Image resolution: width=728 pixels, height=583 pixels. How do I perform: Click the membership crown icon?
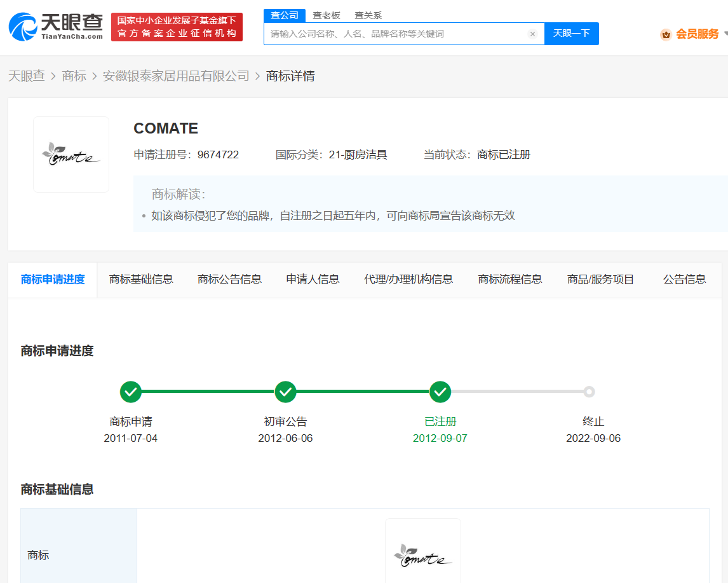[666, 34]
